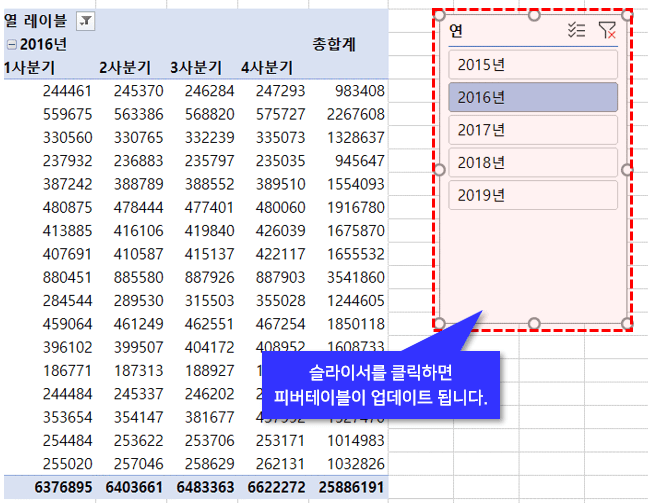Image resolution: width=648 pixels, height=503 pixels.
Task: Select 2016년 in the slicer
Action: [x=533, y=97]
